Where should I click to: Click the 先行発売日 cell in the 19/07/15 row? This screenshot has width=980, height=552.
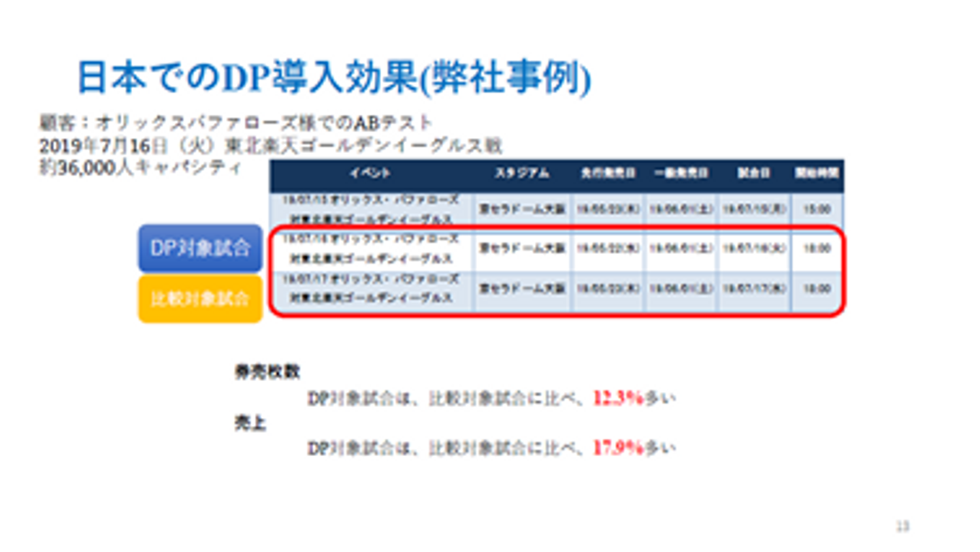[608, 210]
